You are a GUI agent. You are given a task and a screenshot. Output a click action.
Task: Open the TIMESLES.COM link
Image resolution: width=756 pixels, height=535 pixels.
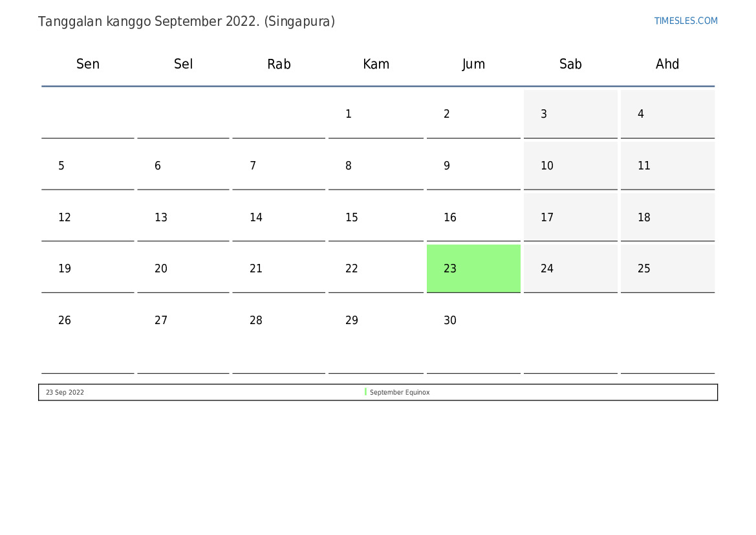click(686, 21)
